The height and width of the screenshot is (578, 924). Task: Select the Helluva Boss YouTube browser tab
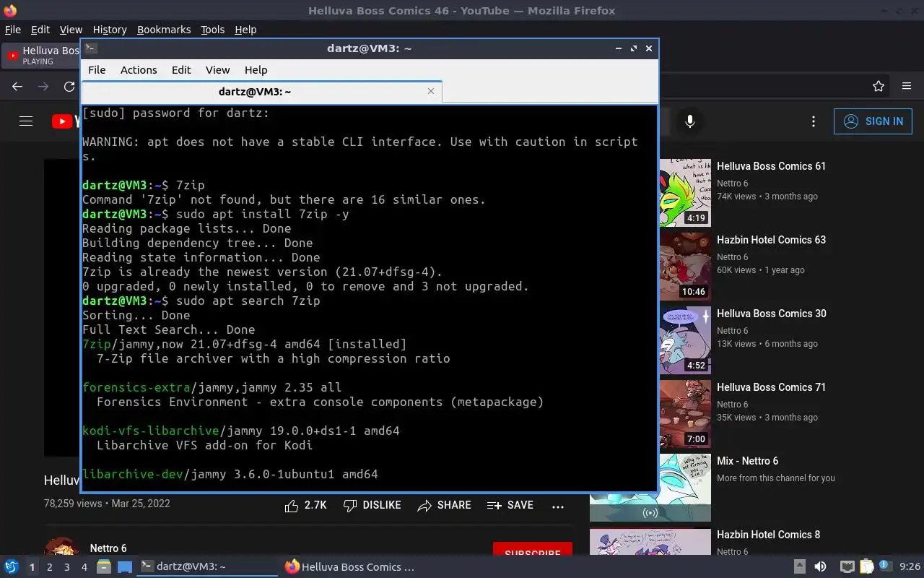[x=42, y=56]
